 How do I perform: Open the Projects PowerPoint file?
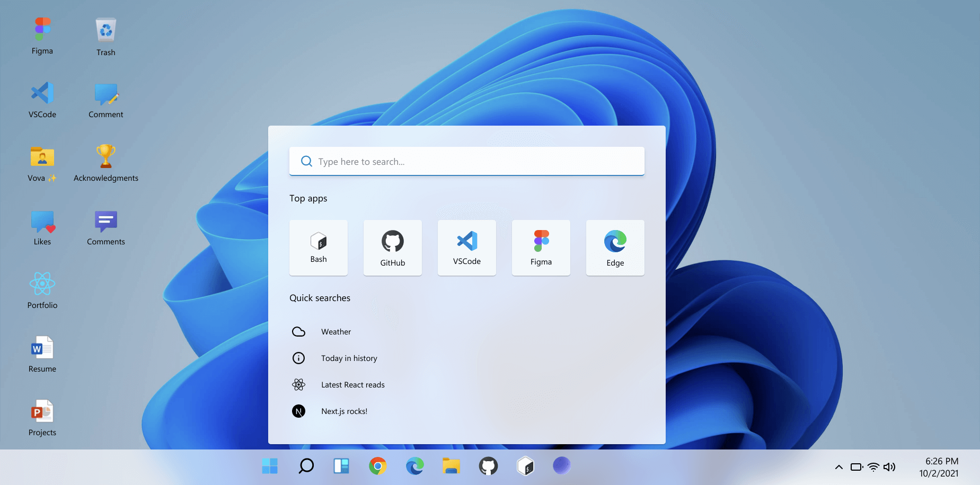42,418
